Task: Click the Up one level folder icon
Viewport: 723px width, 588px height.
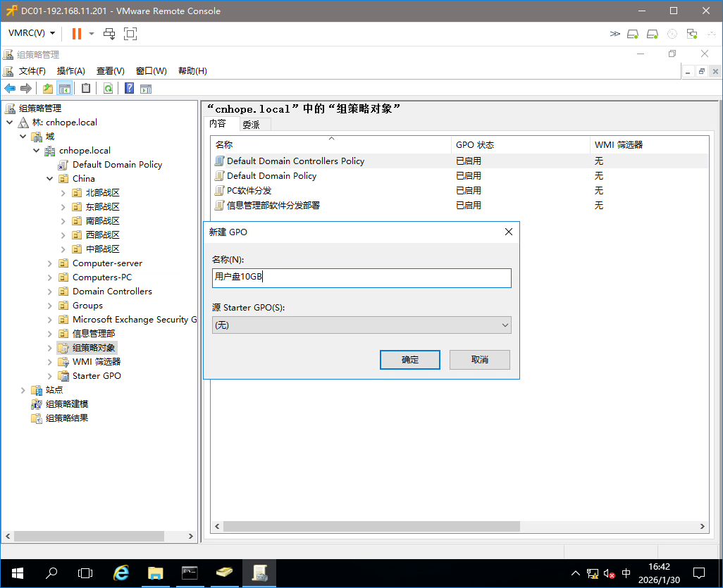Action: [x=48, y=89]
